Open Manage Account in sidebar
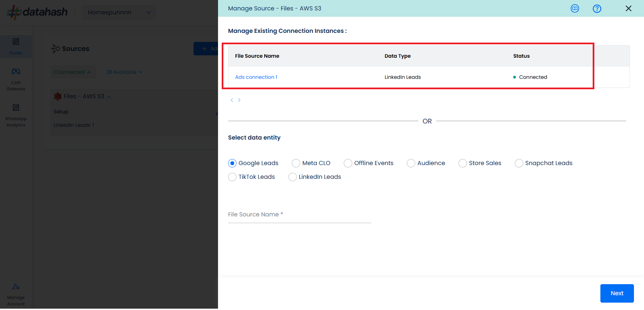The height and width of the screenshot is (310, 644). pyautogui.click(x=16, y=295)
